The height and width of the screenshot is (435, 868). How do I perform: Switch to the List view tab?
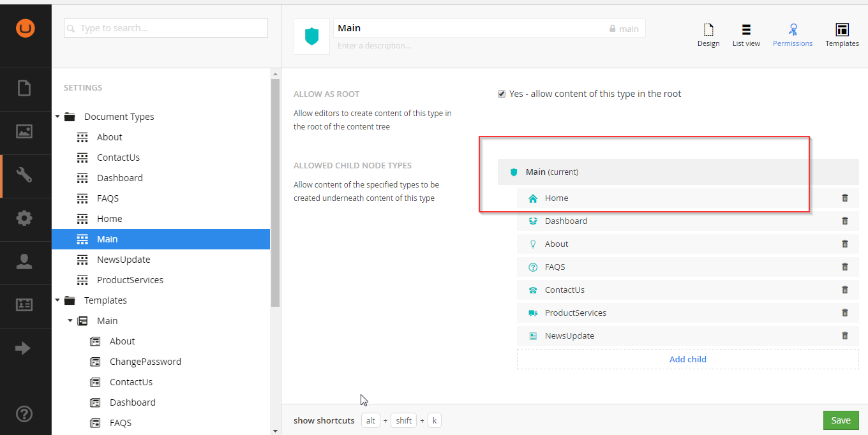pos(746,35)
